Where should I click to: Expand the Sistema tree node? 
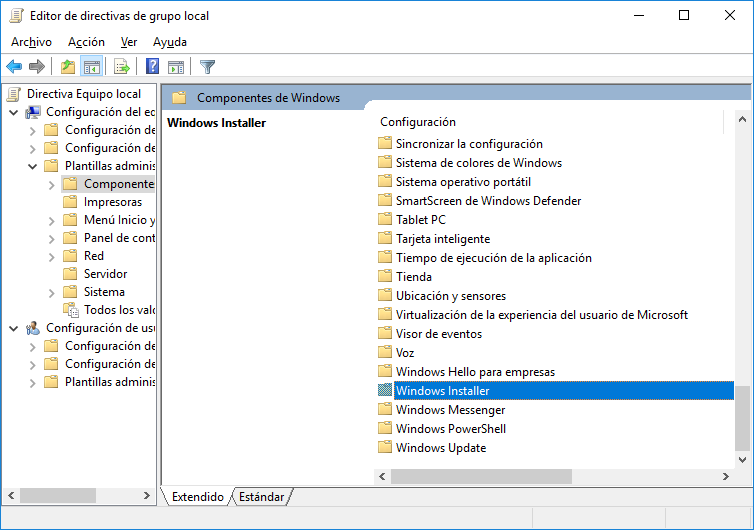51,292
